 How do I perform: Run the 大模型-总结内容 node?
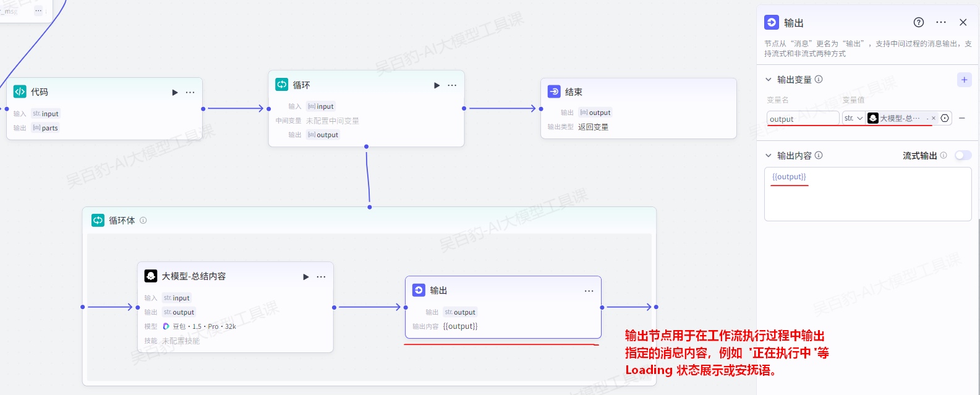click(306, 277)
